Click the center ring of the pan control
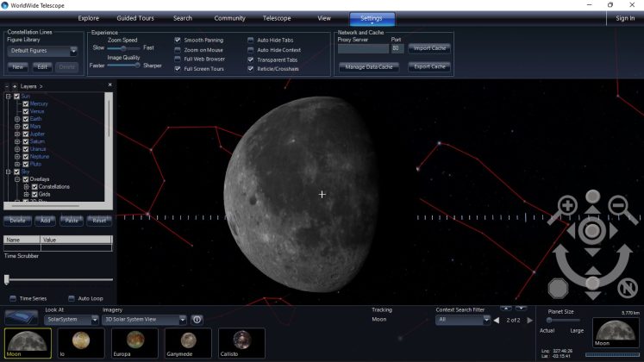644x362 pixels. pyautogui.click(x=591, y=231)
